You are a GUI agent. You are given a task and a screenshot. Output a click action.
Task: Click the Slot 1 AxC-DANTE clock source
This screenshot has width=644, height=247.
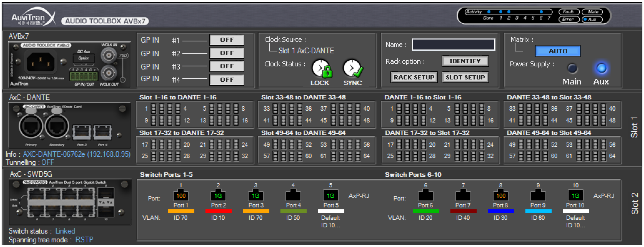click(306, 50)
